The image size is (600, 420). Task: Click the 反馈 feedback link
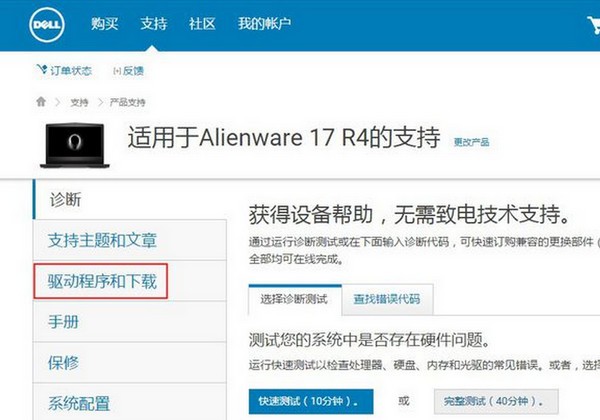(129, 71)
